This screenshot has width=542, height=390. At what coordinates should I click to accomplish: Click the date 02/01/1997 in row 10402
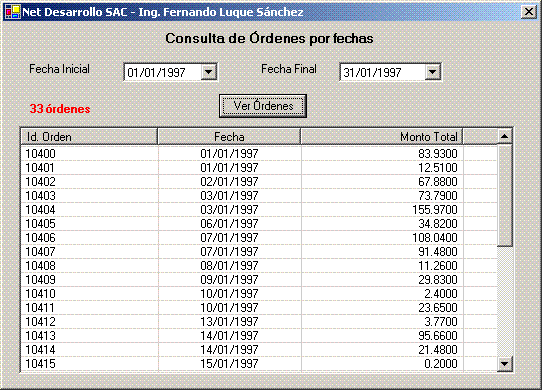(x=230, y=182)
